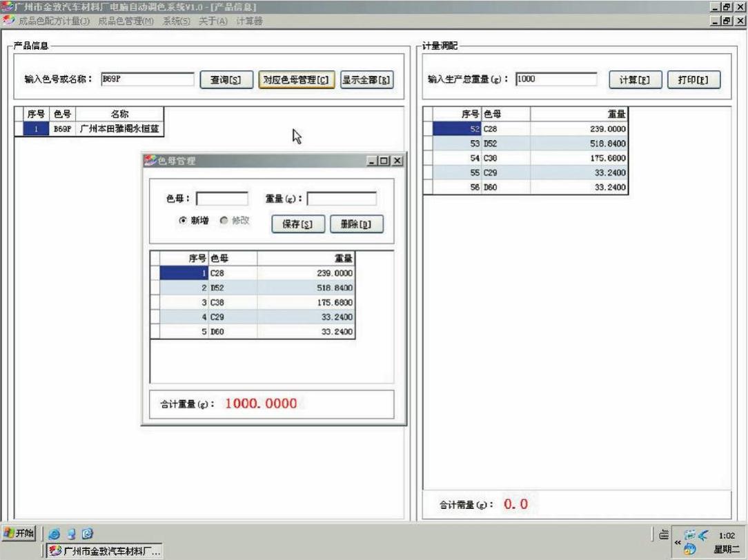The height and width of the screenshot is (560, 748).
Task: Click the row selector beside 色母管理 row 3 C38
Action: click(155, 302)
